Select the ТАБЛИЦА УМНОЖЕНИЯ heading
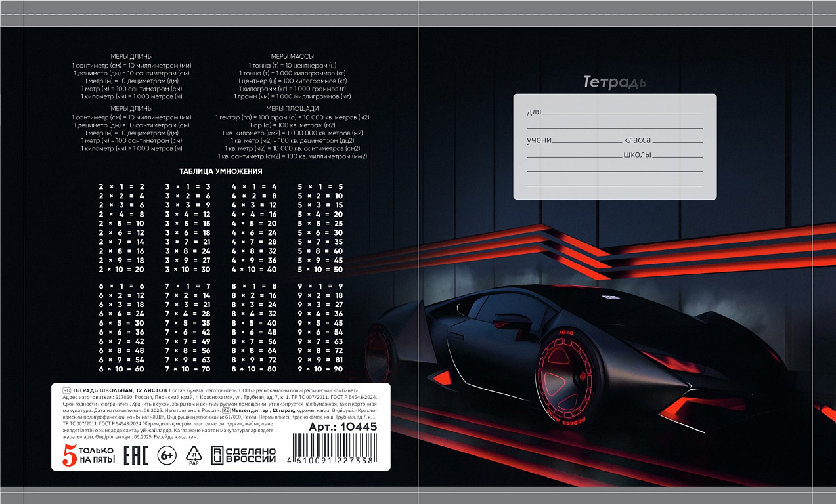This screenshot has height=504, width=836. [x=221, y=171]
